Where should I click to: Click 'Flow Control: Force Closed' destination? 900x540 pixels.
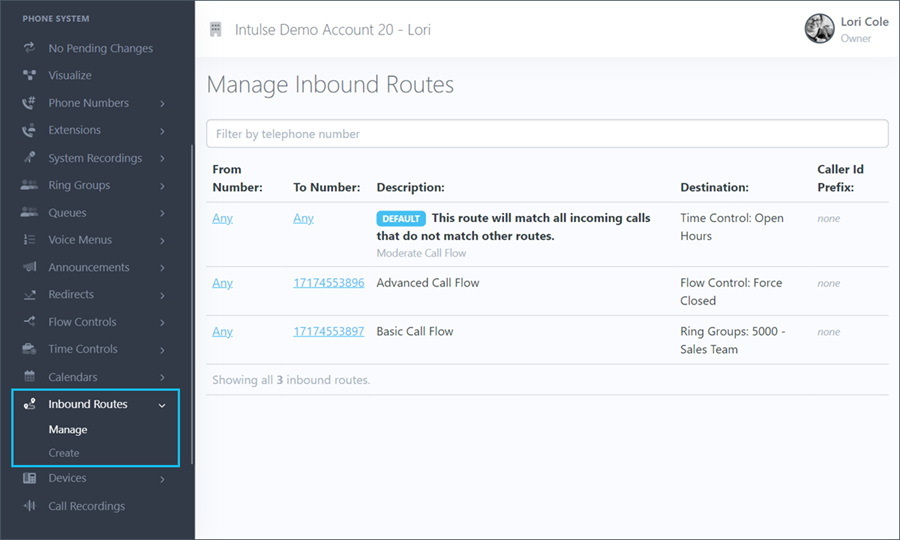coord(731,292)
